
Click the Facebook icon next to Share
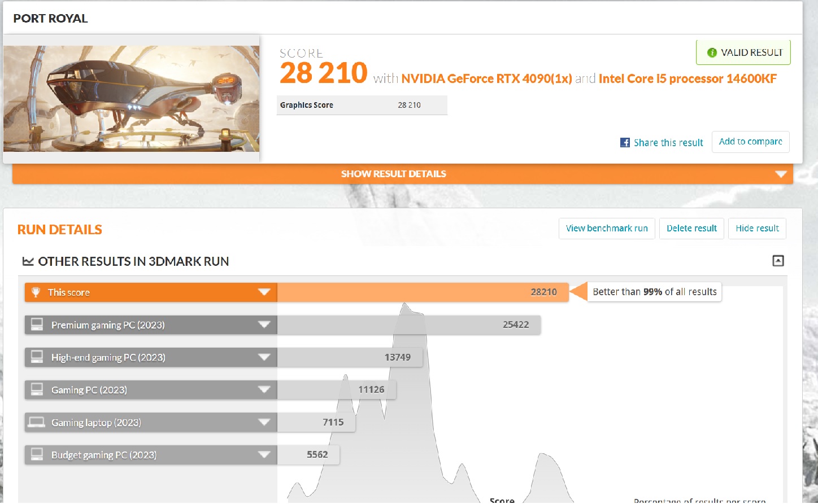pos(625,143)
